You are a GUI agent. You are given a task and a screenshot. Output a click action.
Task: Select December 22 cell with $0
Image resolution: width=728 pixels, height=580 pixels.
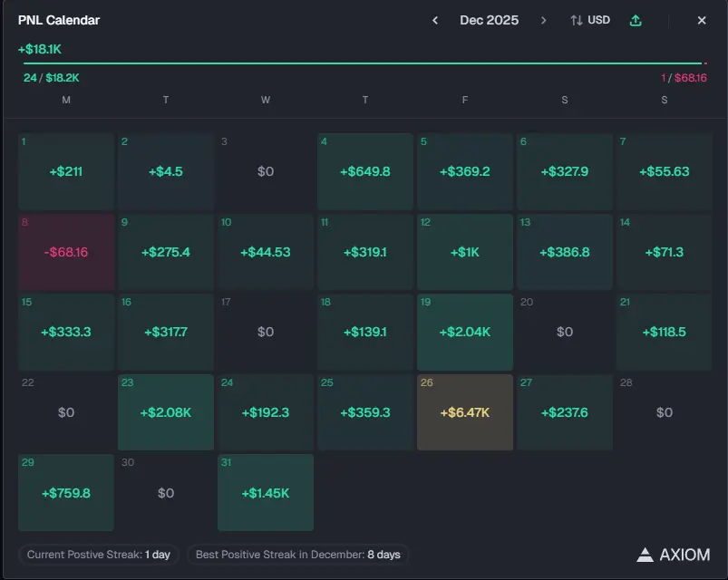coord(66,412)
